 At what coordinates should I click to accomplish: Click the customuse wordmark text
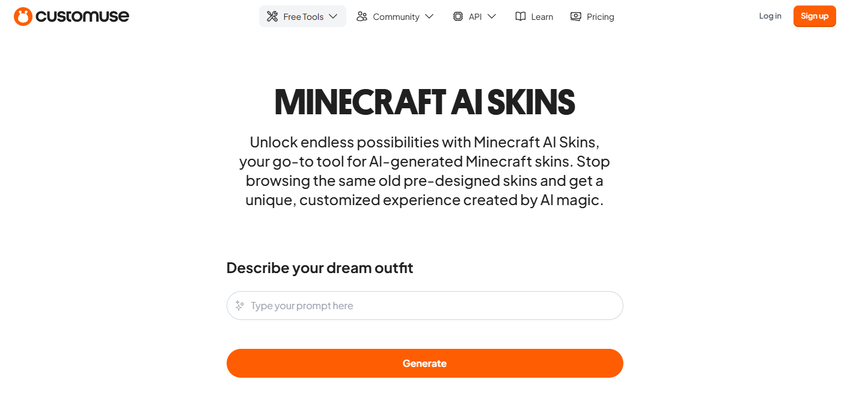pyautogui.click(x=82, y=16)
